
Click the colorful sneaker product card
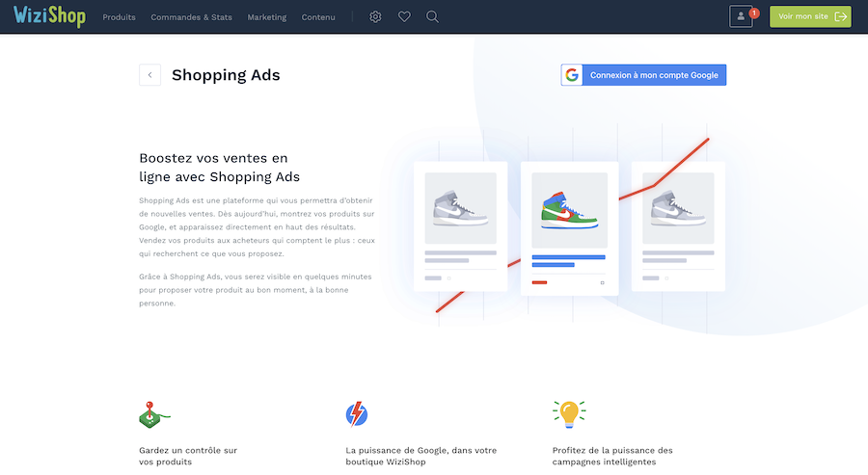570,228
